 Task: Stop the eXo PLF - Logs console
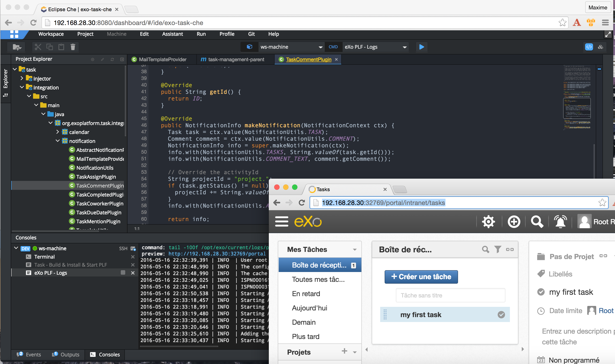123,272
